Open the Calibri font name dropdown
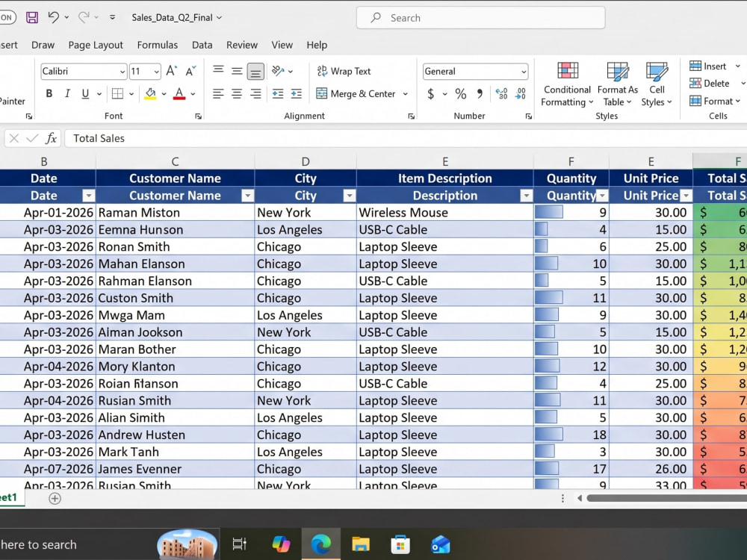This screenshot has width=747, height=560. 84,72
